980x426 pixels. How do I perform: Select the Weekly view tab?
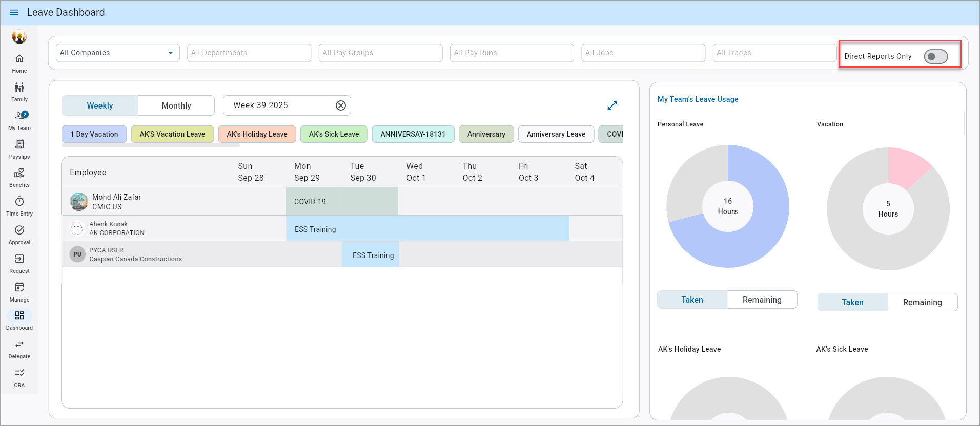[x=100, y=105]
